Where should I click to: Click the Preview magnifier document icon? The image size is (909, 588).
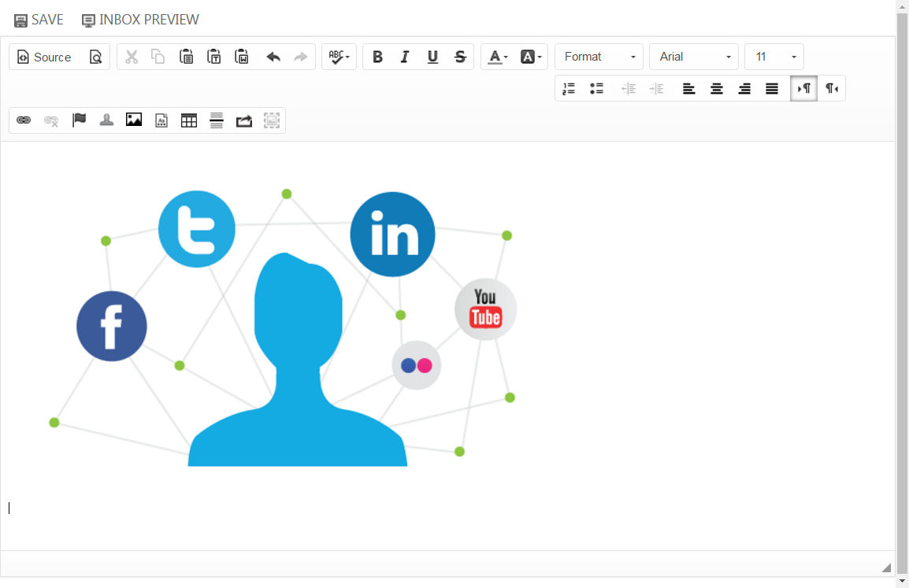tap(95, 57)
